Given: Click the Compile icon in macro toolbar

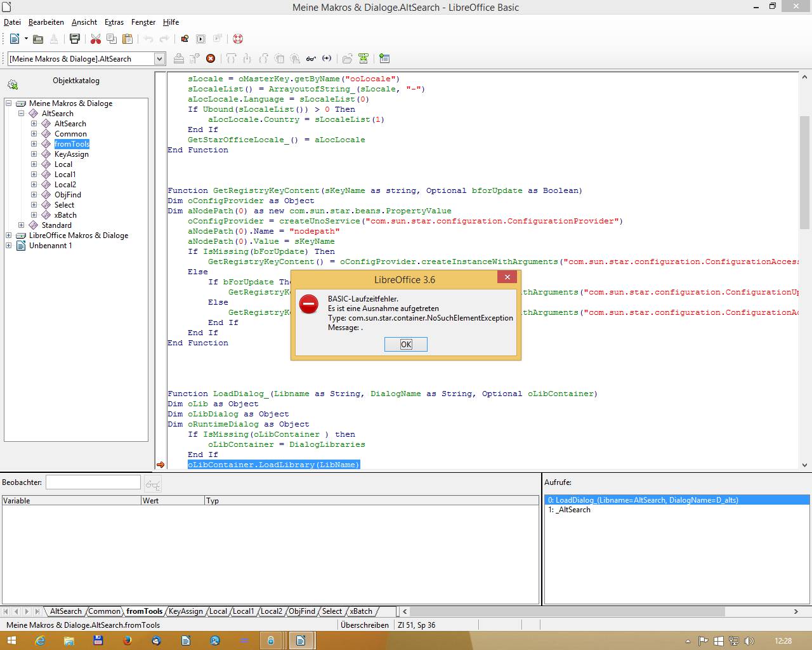Looking at the screenshot, I should tap(179, 58).
